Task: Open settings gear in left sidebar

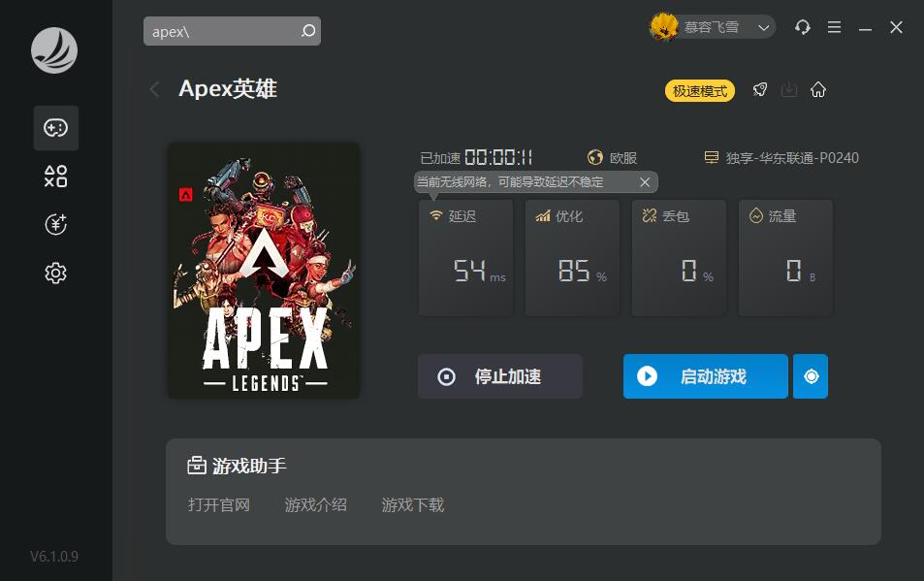Action: 56,273
